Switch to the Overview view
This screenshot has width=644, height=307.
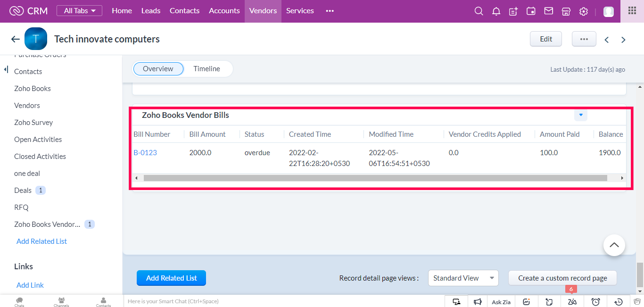(158, 69)
